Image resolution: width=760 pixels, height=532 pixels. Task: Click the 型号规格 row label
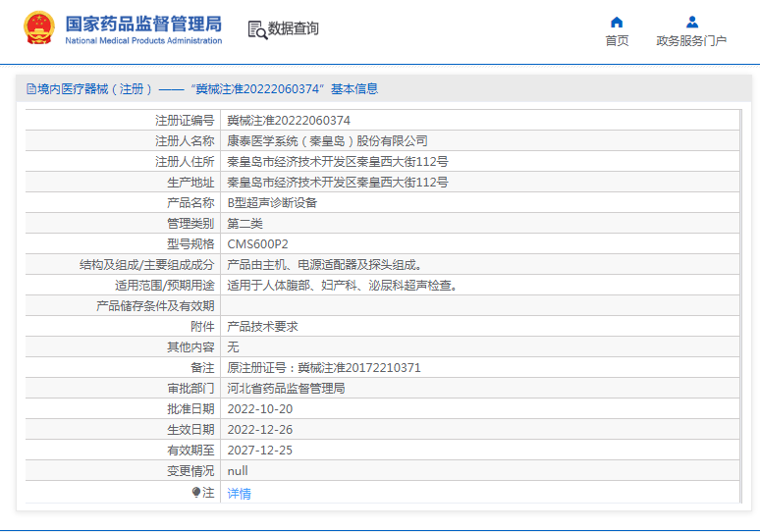pyautogui.click(x=190, y=244)
